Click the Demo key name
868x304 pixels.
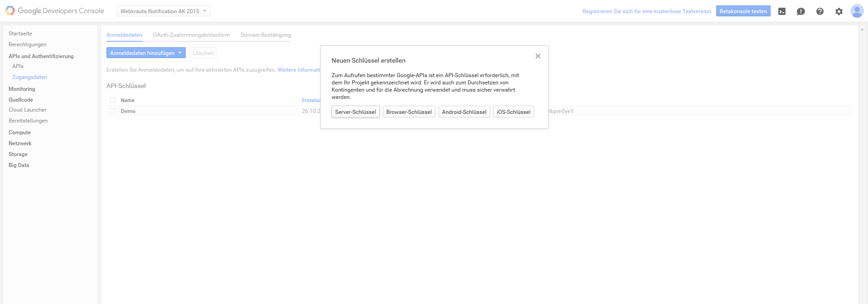coord(128,111)
